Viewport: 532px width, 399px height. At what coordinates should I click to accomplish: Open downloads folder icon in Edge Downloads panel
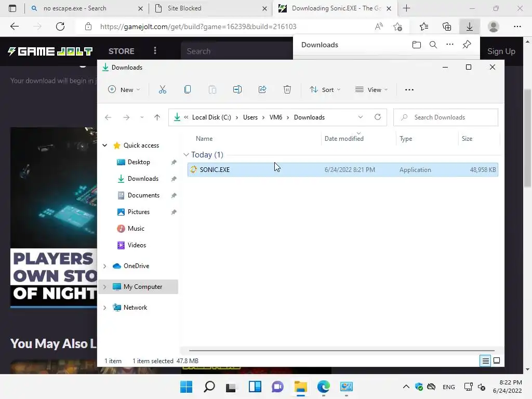(x=417, y=45)
